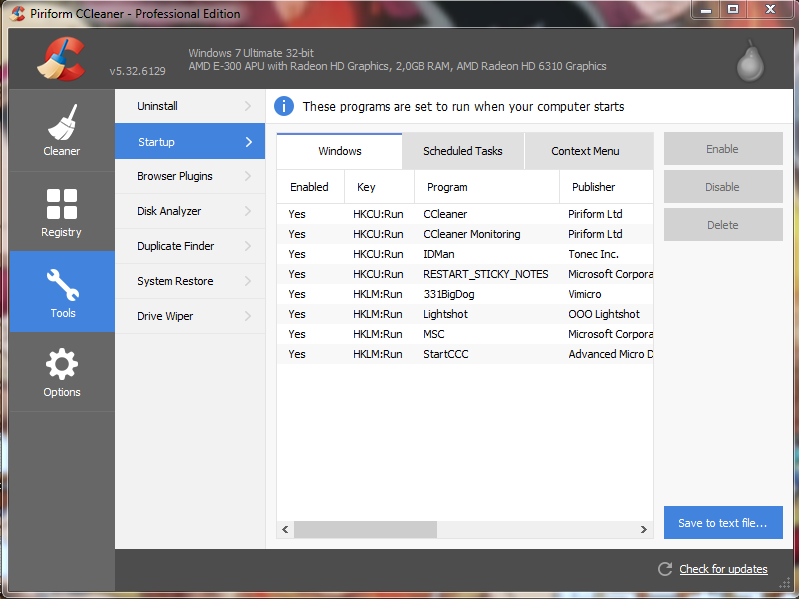Open Drive Wiper tool
This screenshot has height=599, width=799.
tap(190, 316)
